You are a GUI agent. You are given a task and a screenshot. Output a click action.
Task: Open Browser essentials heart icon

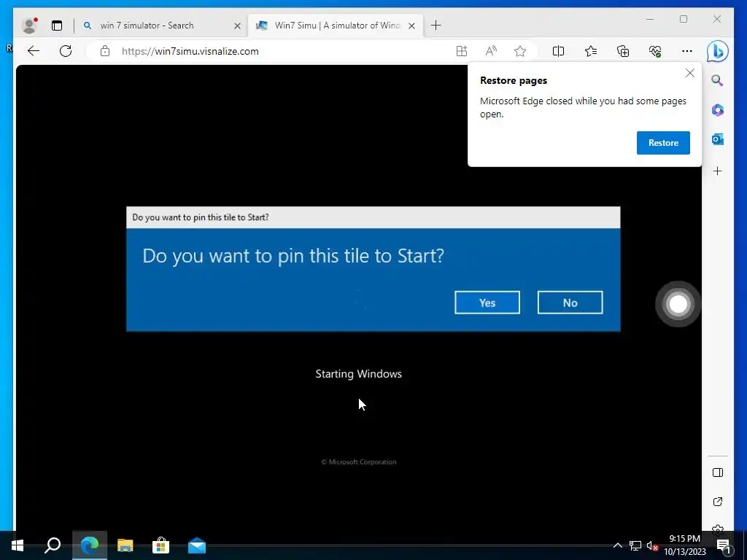pos(655,51)
